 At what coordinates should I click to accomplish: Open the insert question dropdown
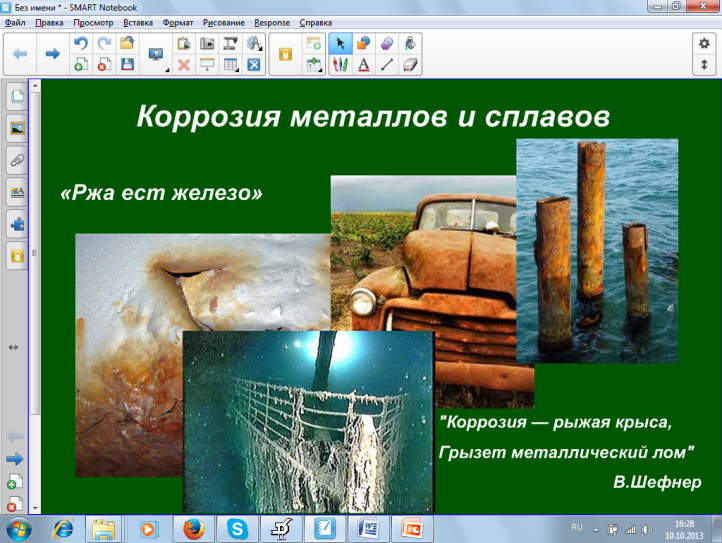(x=314, y=64)
